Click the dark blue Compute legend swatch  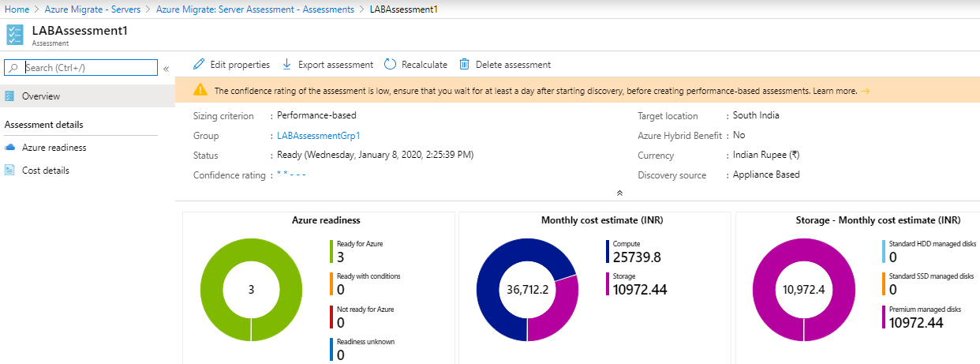[x=608, y=252]
